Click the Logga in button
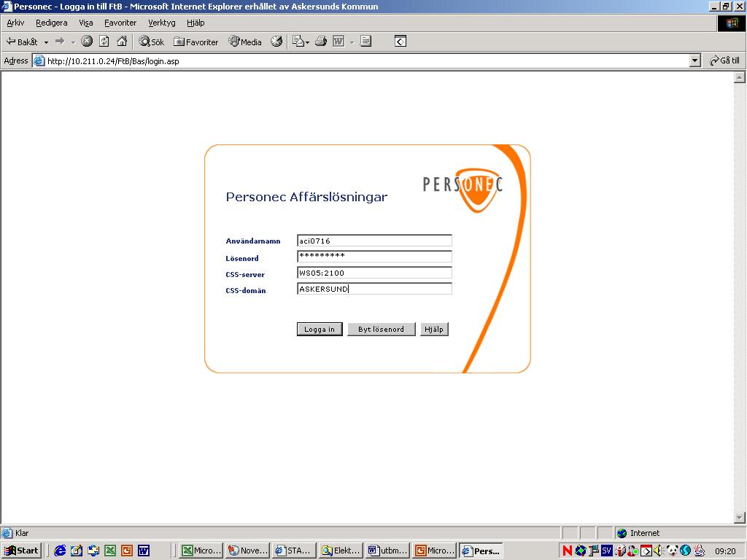This screenshot has height=560, width=747. 320,329
